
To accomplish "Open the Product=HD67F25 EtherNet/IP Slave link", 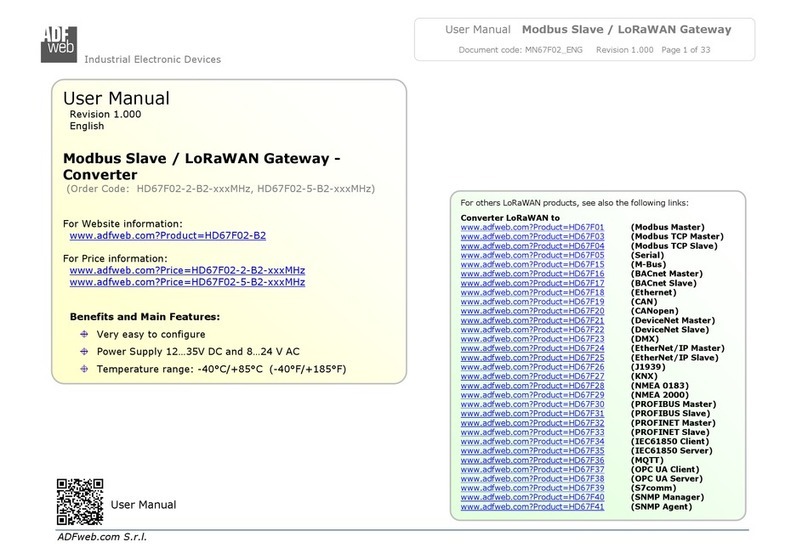I will point(532,358).
